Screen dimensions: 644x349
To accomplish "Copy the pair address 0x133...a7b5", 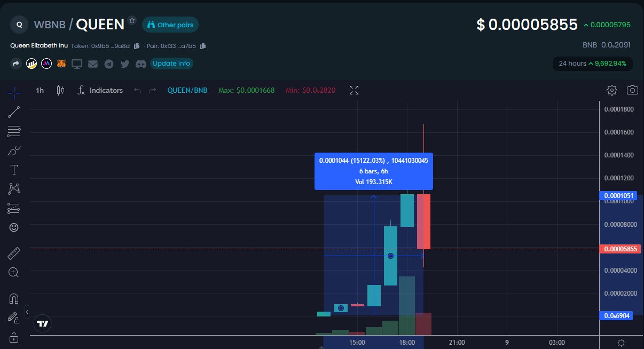I will tap(203, 46).
